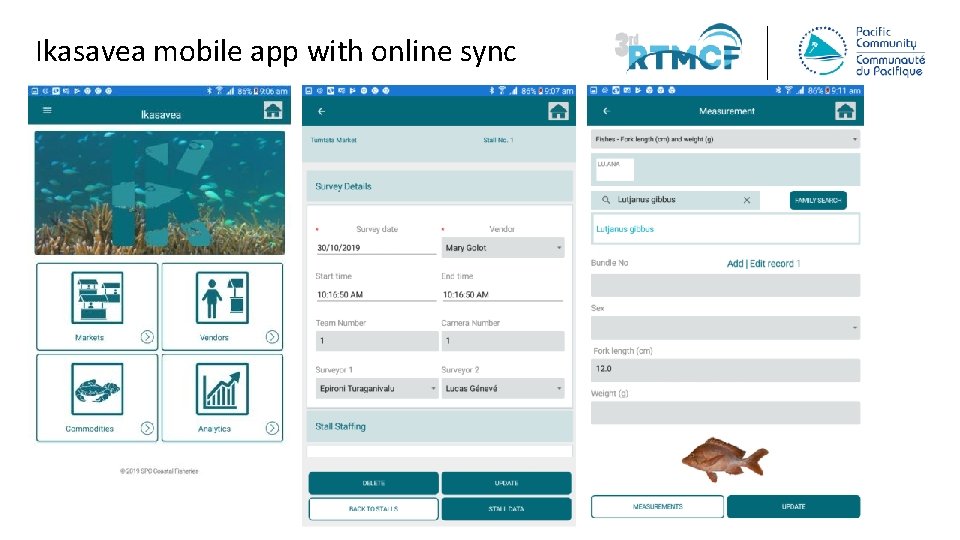Click the End time field
Screen dimensions: 960x540
(x=502, y=294)
